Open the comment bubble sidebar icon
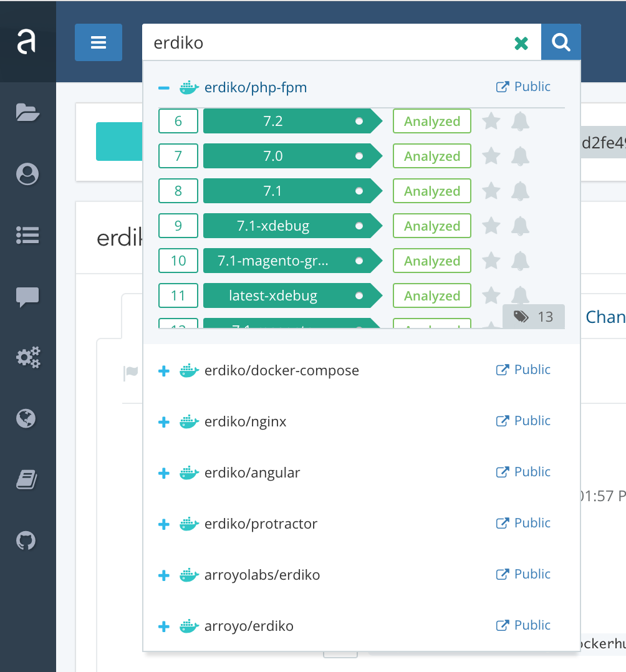This screenshot has width=626, height=672. pyautogui.click(x=27, y=297)
